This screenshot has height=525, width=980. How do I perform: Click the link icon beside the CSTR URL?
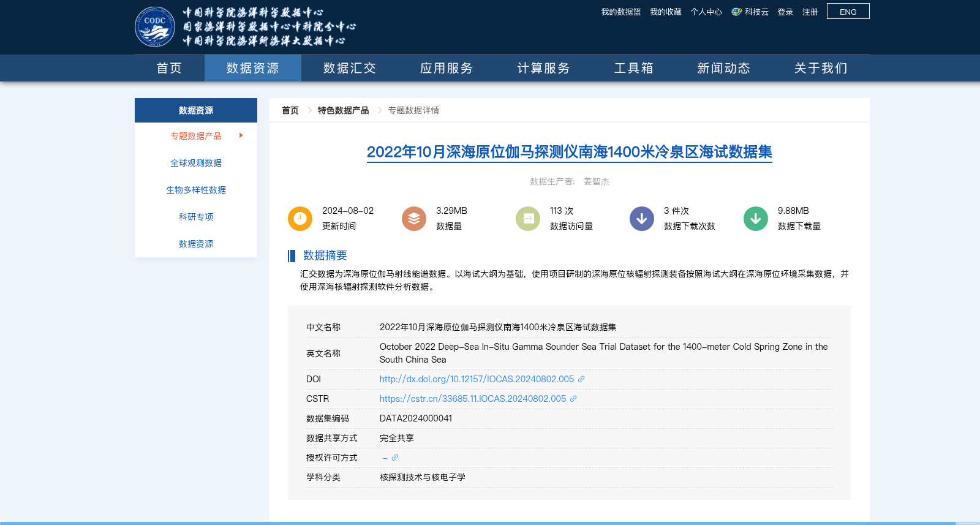pos(573,399)
